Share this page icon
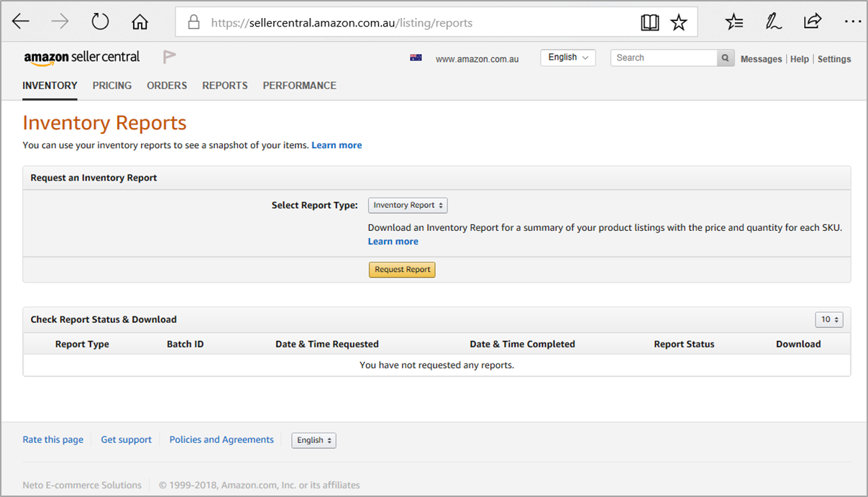 click(813, 22)
